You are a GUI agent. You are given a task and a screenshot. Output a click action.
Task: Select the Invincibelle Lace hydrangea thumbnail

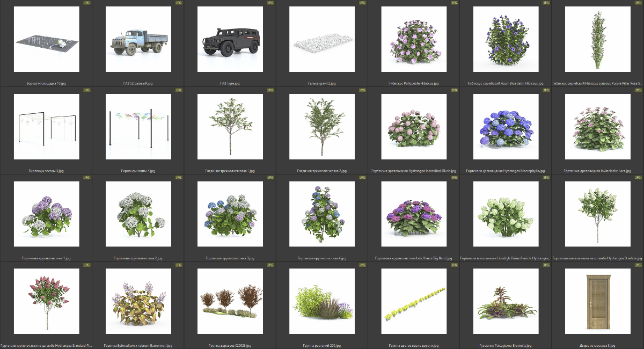click(x=597, y=128)
